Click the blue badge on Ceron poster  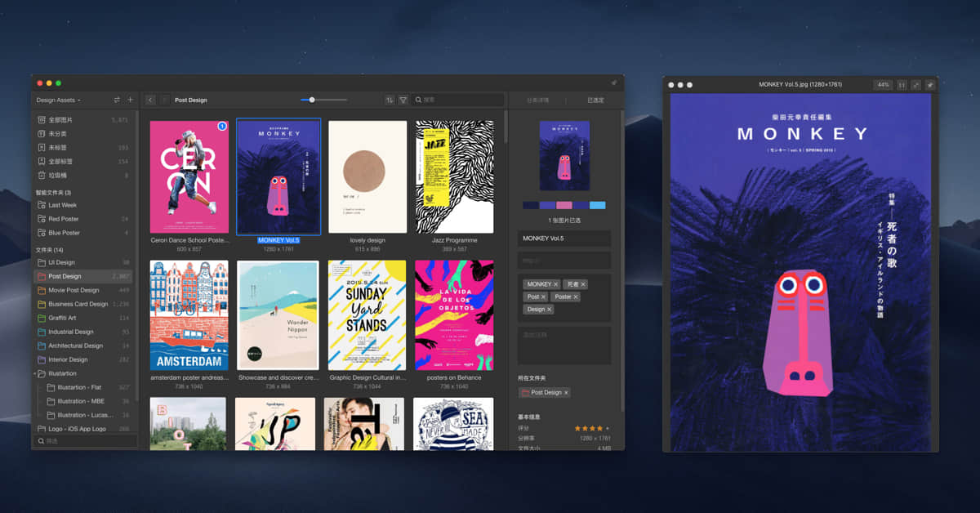(221, 127)
